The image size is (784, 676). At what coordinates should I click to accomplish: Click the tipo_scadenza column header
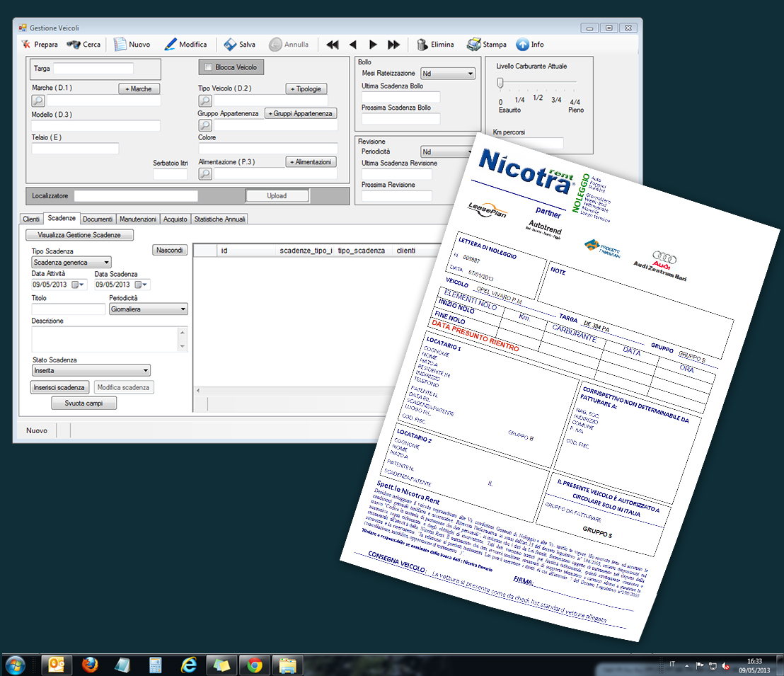(x=362, y=250)
